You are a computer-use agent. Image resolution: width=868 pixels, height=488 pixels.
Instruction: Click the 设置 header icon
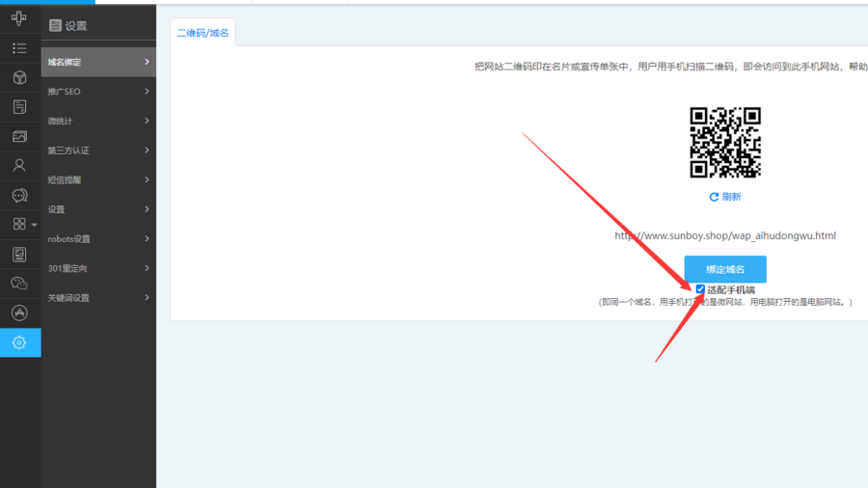pos(55,25)
